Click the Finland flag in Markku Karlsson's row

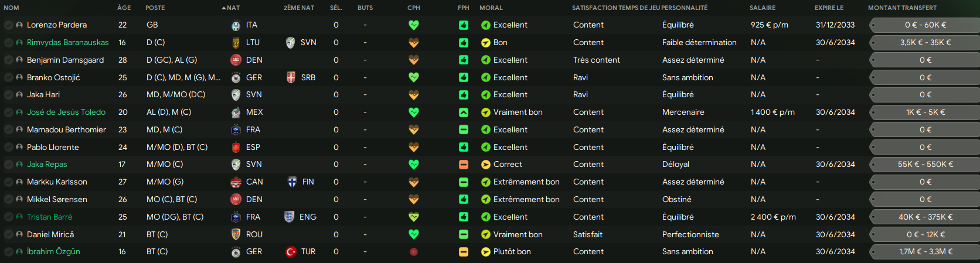tap(292, 182)
